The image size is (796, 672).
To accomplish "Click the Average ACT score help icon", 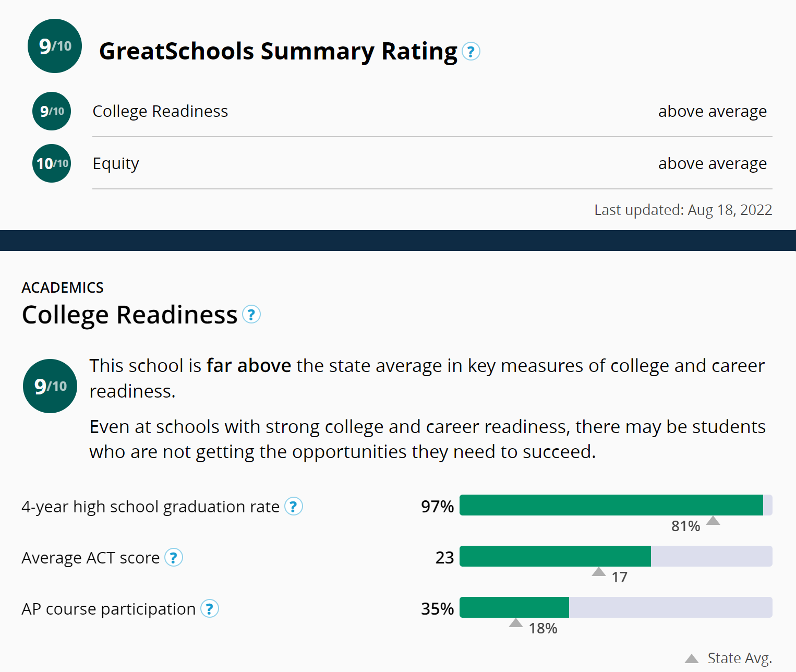I will tap(174, 557).
